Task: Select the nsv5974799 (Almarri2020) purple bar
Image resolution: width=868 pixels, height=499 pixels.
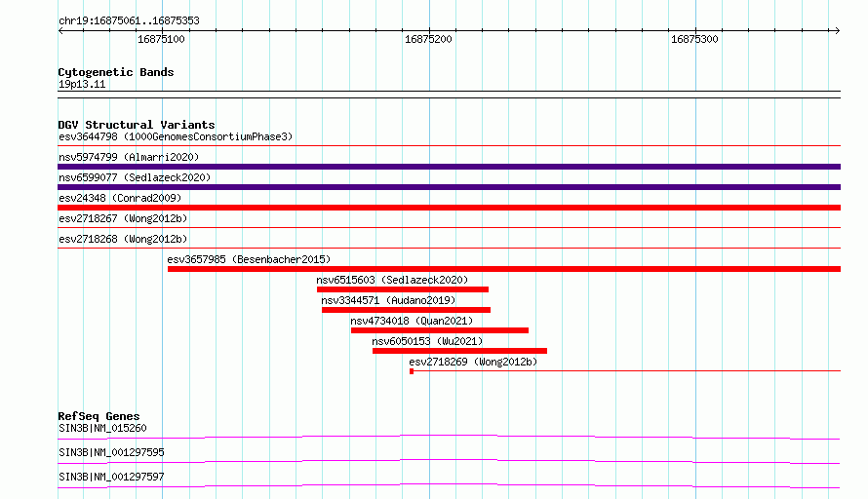Action: pyautogui.click(x=449, y=167)
